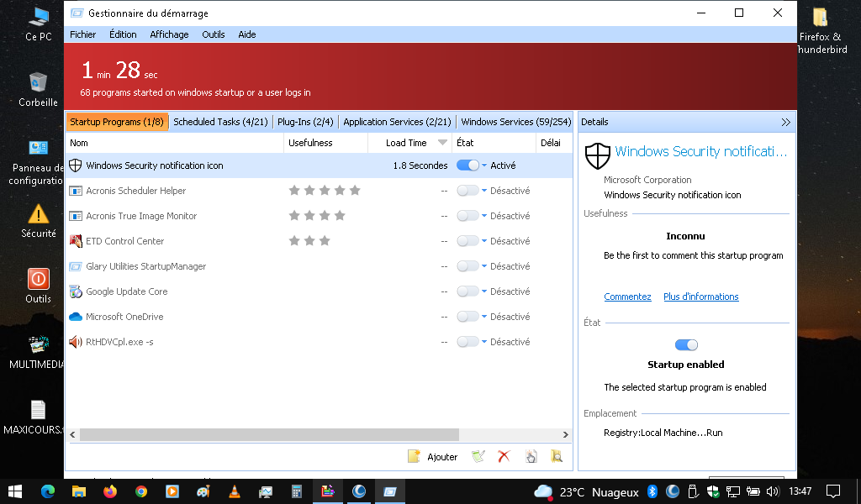Click the Google Update Core row icon
This screenshot has width=861, height=504.
[x=75, y=291]
